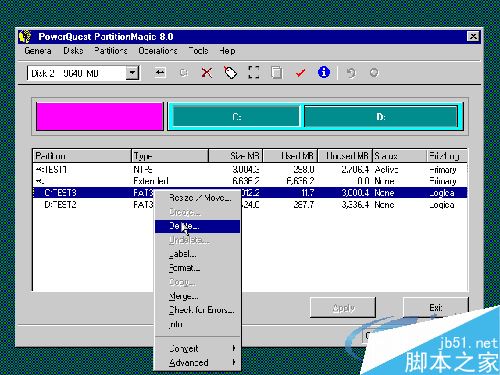Select the C: partition block in disk map
Image resolution: width=500 pixels, height=375 pixels.
tap(236, 117)
